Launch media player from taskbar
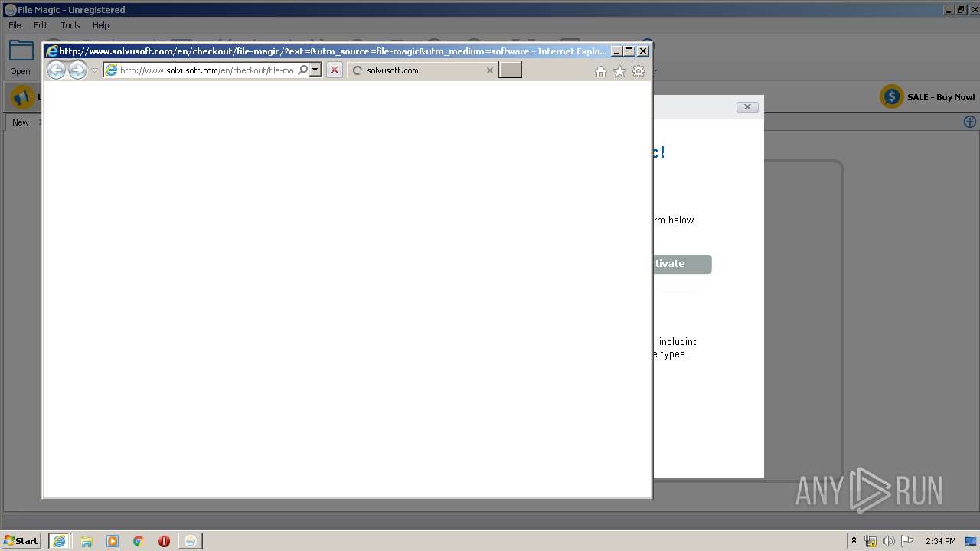 point(113,541)
